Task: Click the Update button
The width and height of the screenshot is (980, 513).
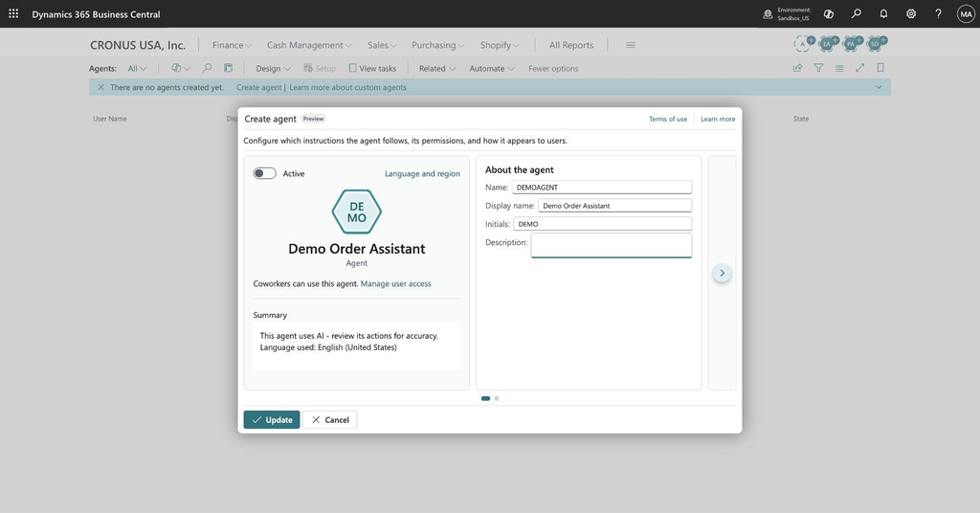Action: [272, 420]
